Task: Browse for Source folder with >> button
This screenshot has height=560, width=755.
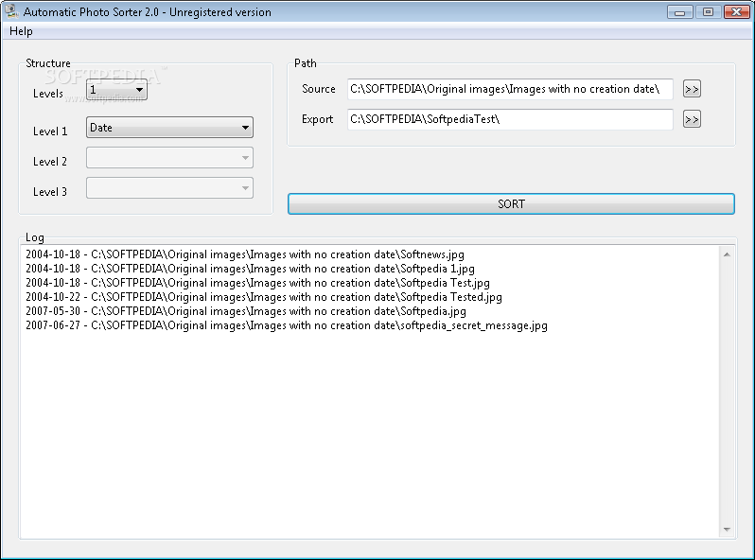Action: 692,89
